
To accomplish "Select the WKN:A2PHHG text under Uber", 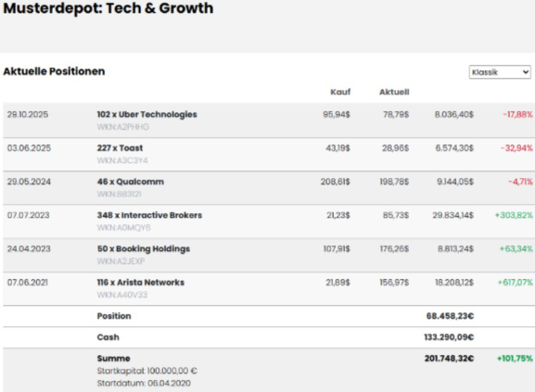I will (122, 127).
